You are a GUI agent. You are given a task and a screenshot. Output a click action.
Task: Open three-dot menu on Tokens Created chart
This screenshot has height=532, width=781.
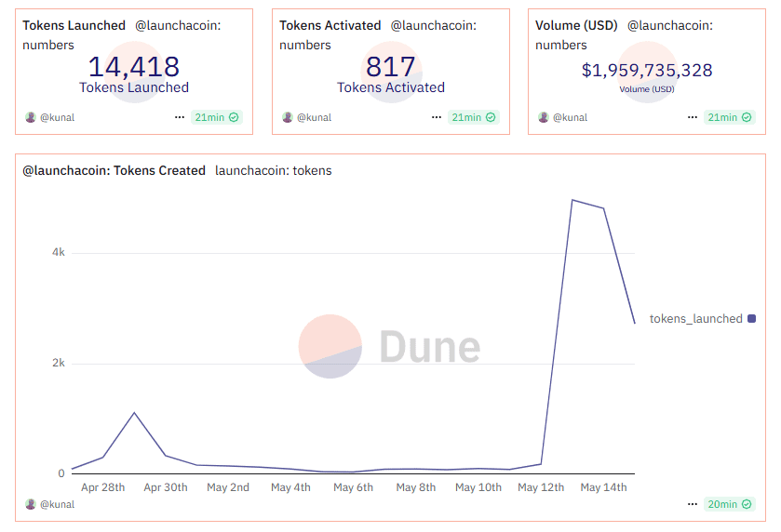[x=693, y=504]
